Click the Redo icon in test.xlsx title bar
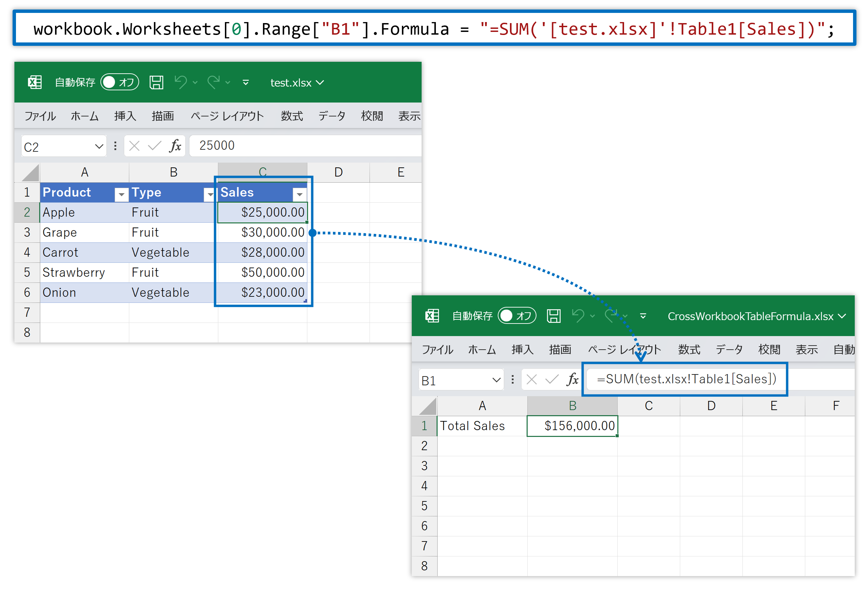The width and height of the screenshot is (868, 589). click(214, 82)
